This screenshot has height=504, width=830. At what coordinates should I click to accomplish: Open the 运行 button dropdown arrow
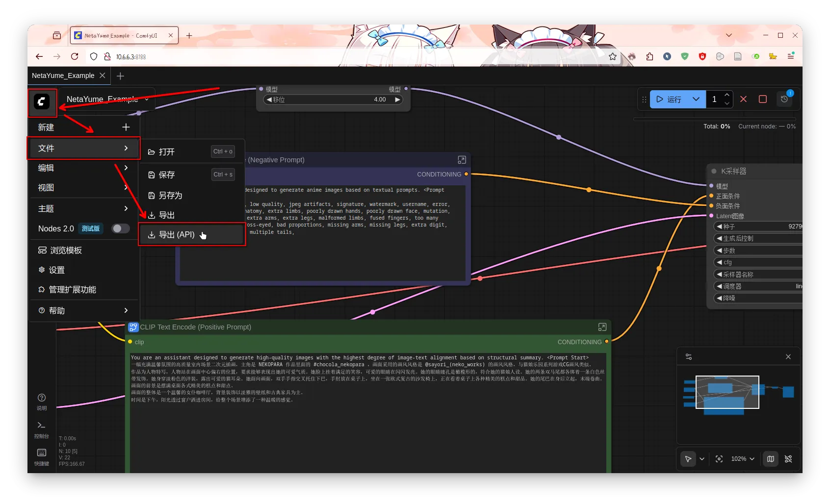pyautogui.click(x=696, y=99)
